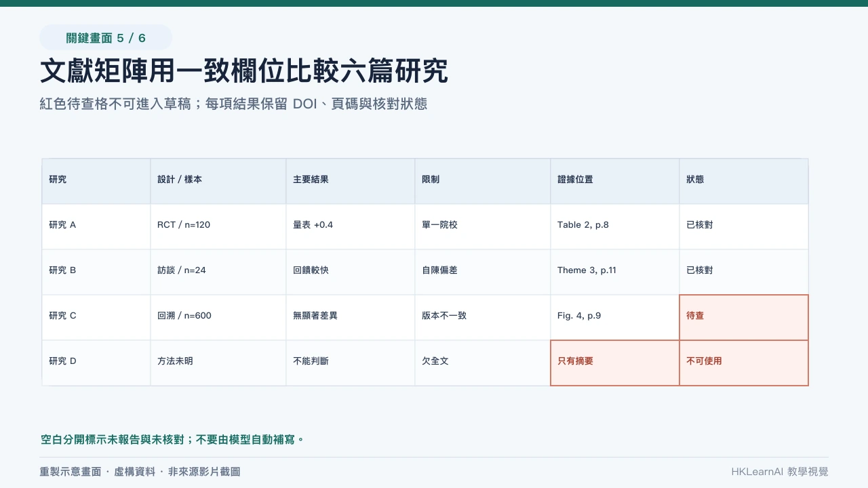
Task: Click the red 只有摘要 cell
Action: tap(615, 363)
